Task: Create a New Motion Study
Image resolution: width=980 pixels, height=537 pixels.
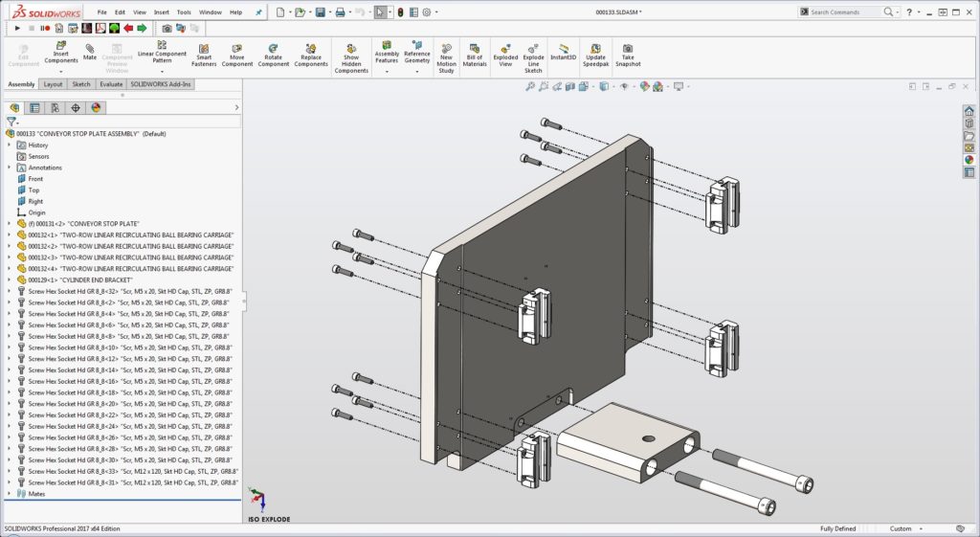Action: click(x=446, y=58)
